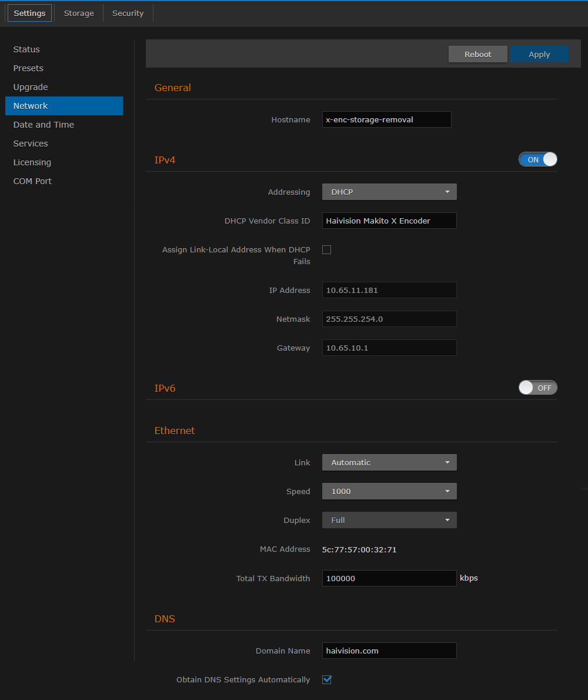Click the Reboot button
This screenshot has height=700, width=588.
tap(477, 54)
